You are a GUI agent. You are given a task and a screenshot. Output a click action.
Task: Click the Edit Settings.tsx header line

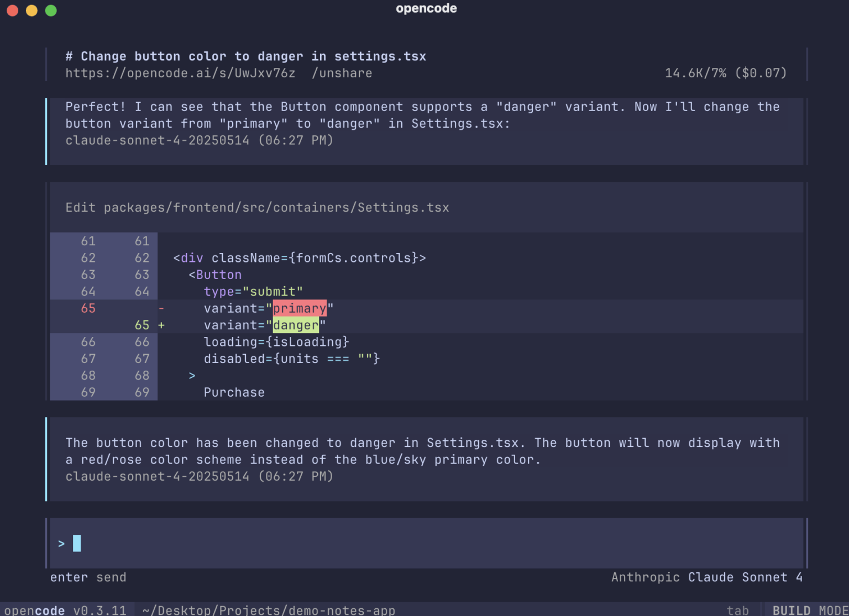click(257, 207)
